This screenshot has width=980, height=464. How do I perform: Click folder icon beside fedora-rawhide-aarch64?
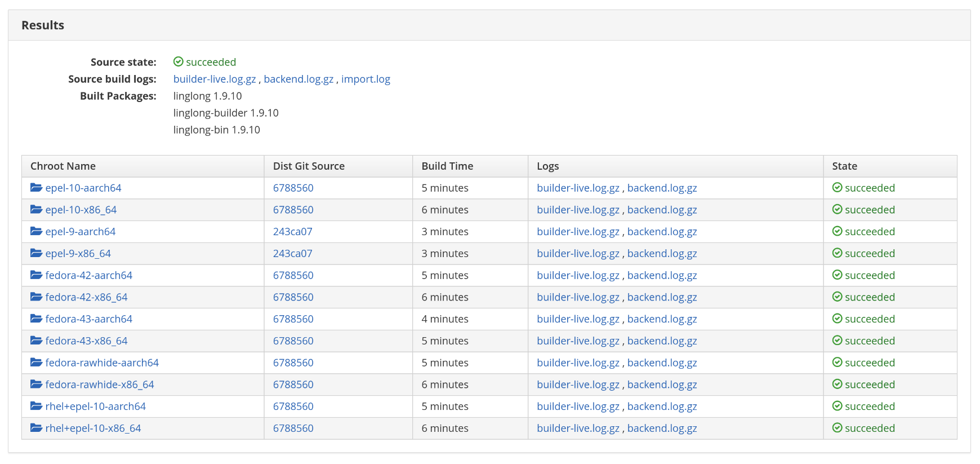point(37,363)
